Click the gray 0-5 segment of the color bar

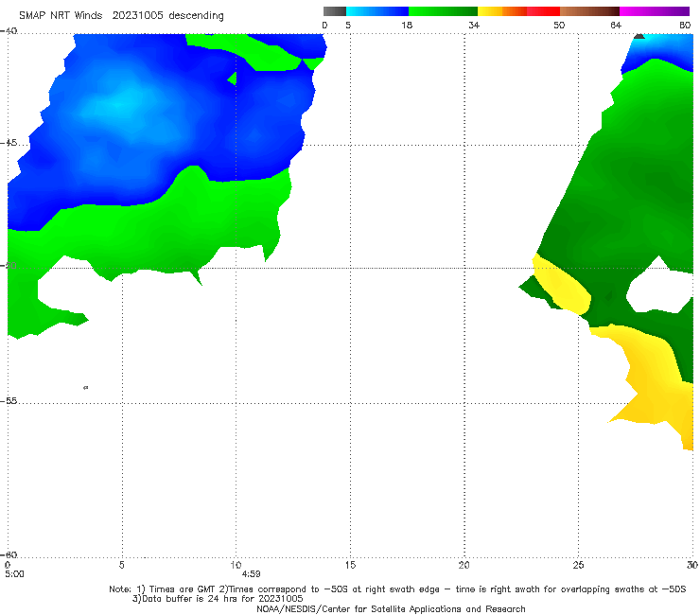[x=335, y=11]
